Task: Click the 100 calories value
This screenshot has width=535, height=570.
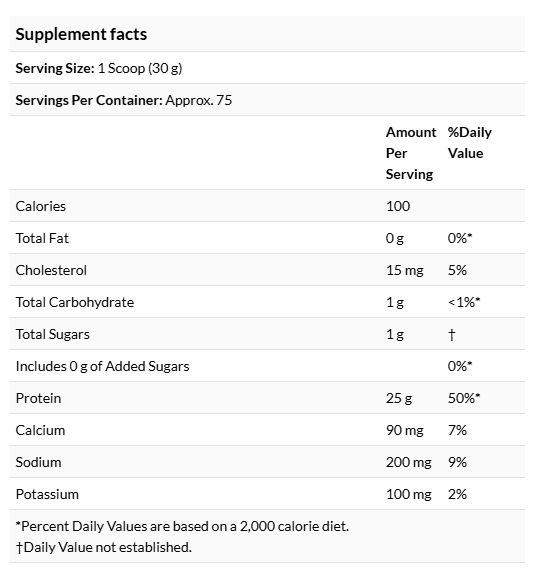Action: point(398,206)
